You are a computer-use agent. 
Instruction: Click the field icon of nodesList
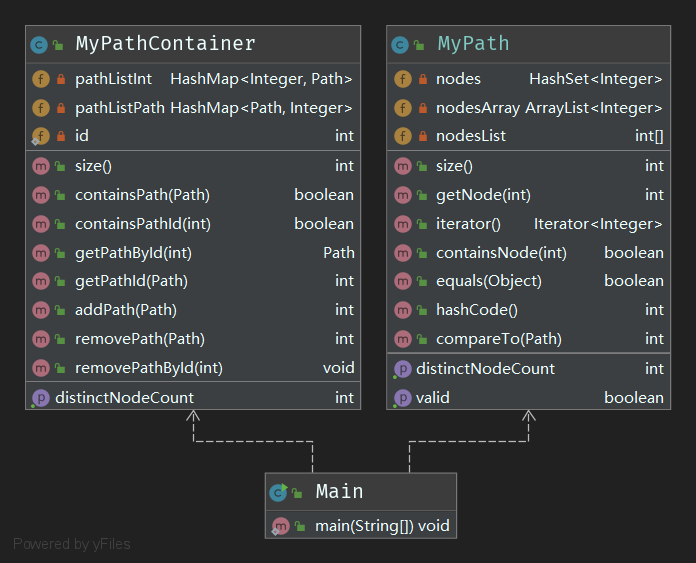pos(403,136)
